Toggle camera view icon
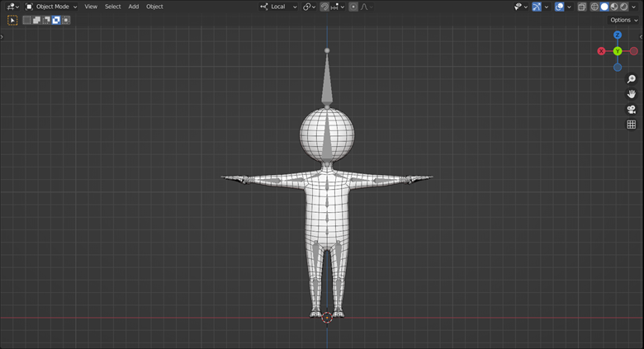This screenshot has width=644, height=349. 632,109
